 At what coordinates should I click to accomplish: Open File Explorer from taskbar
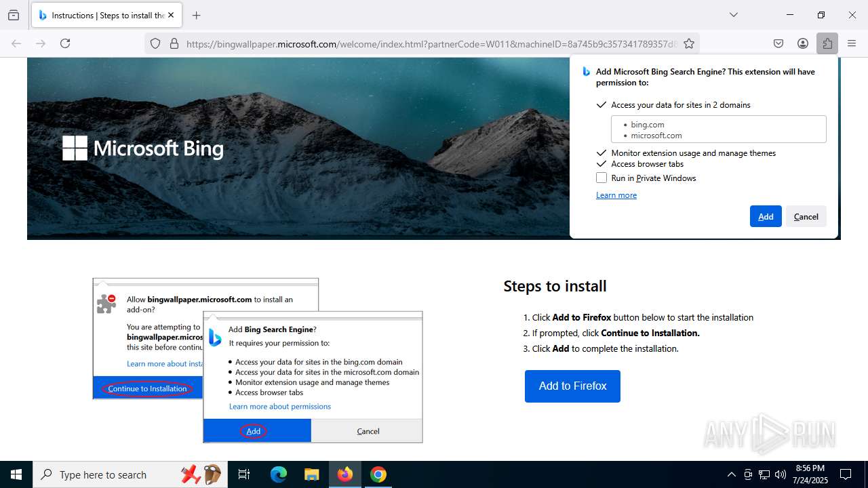click(x=311, y=474)
